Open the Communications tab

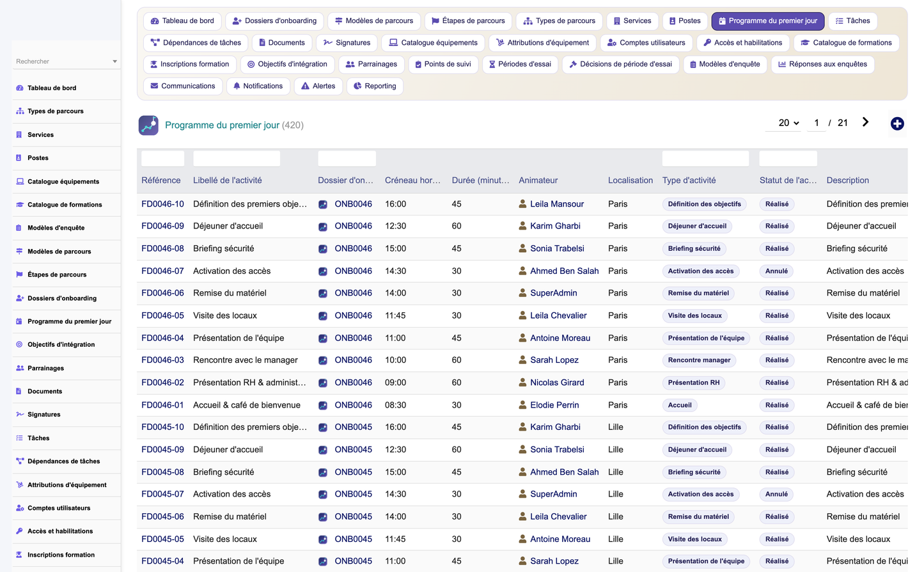[183, 86]
